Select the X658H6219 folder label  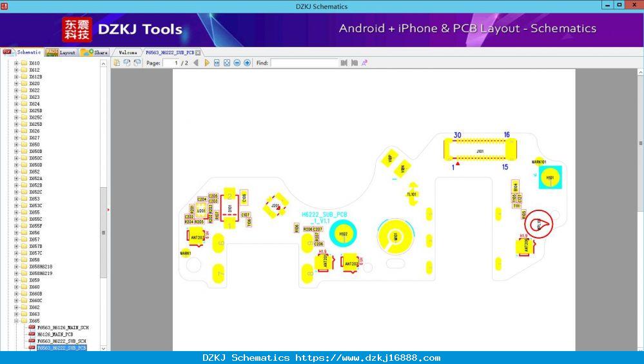pyautogui.click(x=41, y=274)
